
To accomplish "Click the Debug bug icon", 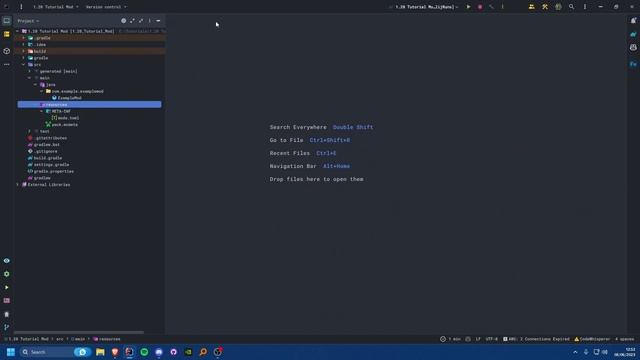I will (480, 7).
